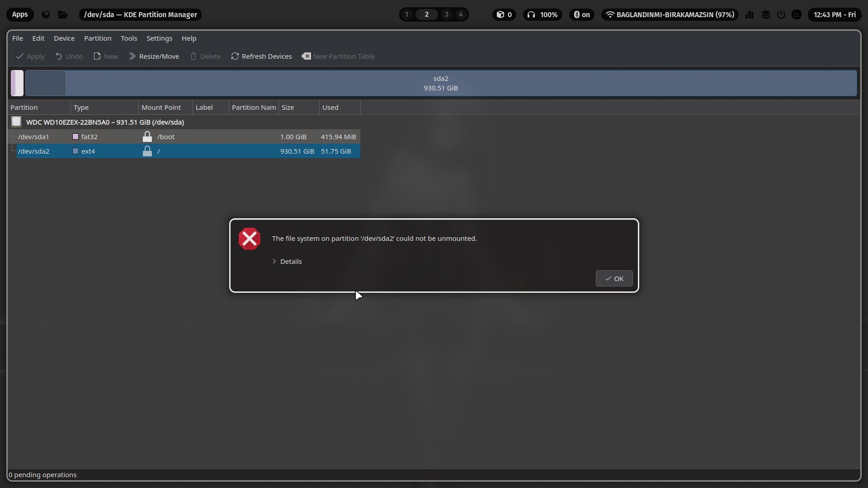Open the Tools menu
Image resolution: width=868 pixels, height=488 pixels.
coord(129,38)
